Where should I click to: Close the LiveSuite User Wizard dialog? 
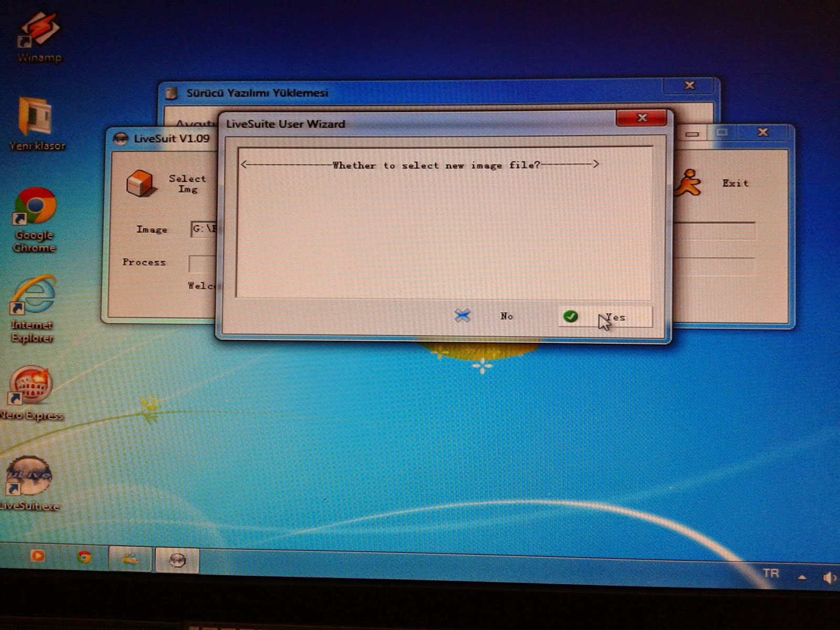(x=642, y=118)
